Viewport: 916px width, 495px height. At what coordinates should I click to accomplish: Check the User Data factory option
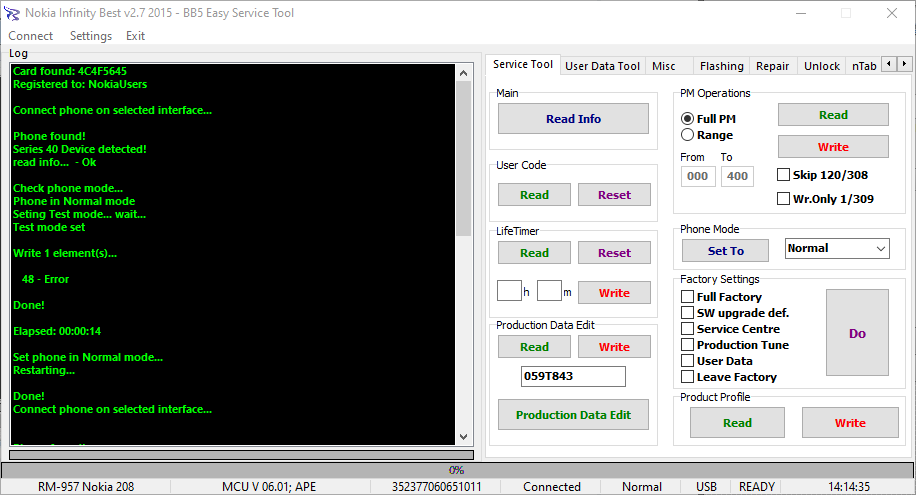pos(688,361)
